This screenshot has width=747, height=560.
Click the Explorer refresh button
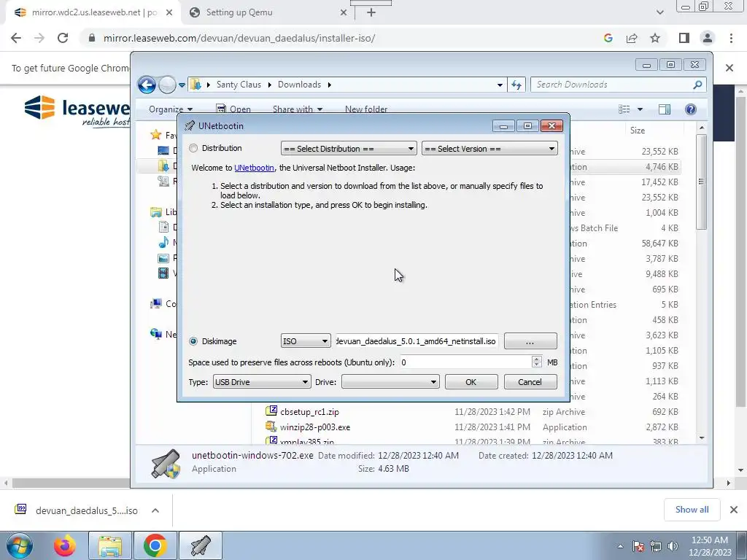click(x=516, y=85)
